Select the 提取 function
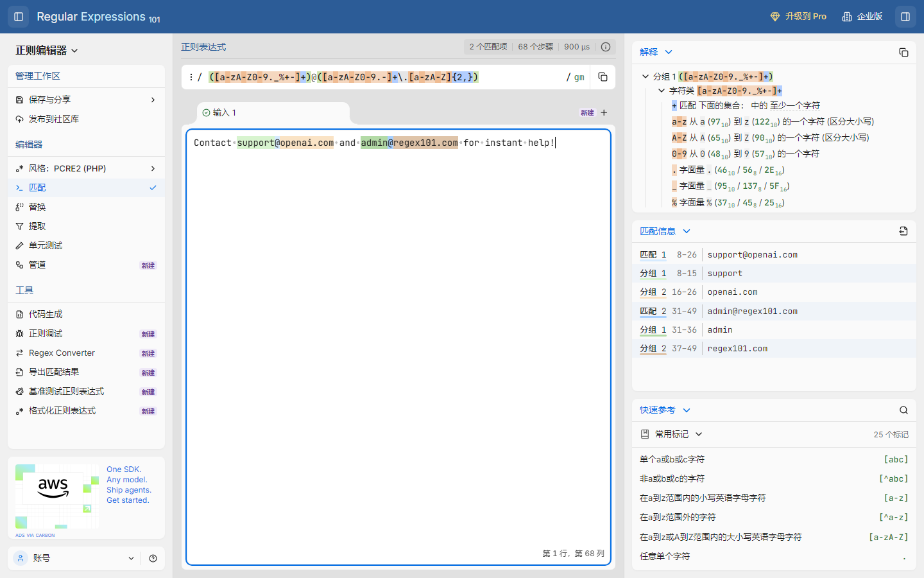Screen dimensions: 924x578 tap(87, 226)
